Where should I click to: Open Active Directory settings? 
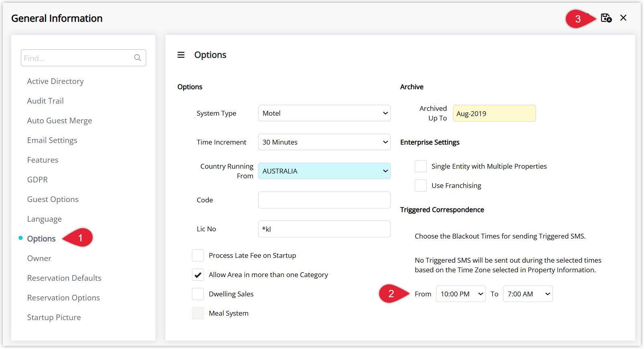pyautogui.click(x=55, y=81)
